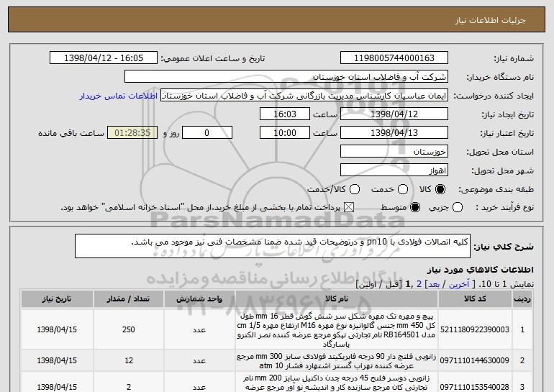Viewport: 554px width, 392px height.
Task: Go to page 2 of items
Action: click(419, 284)
